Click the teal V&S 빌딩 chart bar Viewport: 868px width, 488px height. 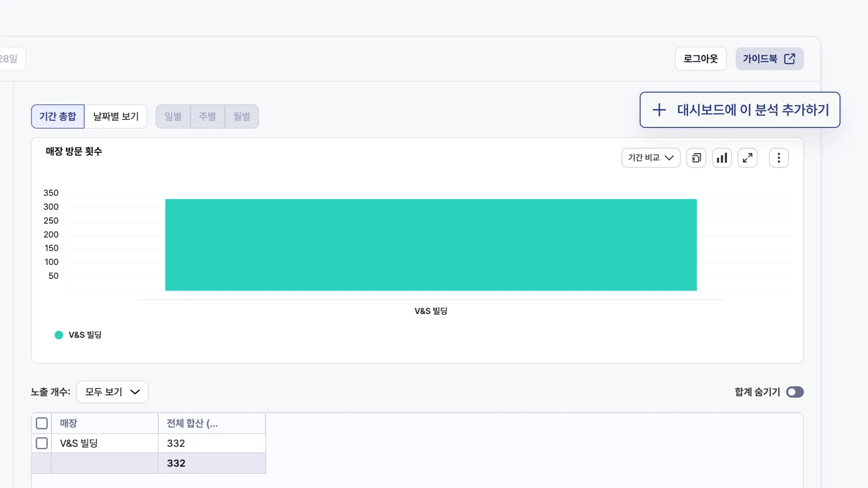click(x=430, y=244)
